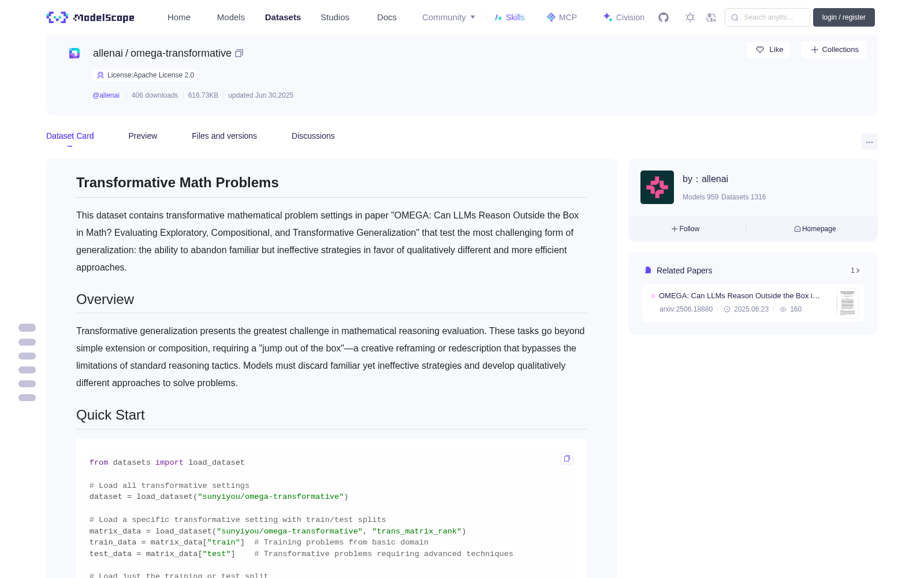Image resolution: width=924 pixels, height=578 pixels.
Task: Click the '616.73KB' size text
Action: [203, 95]
